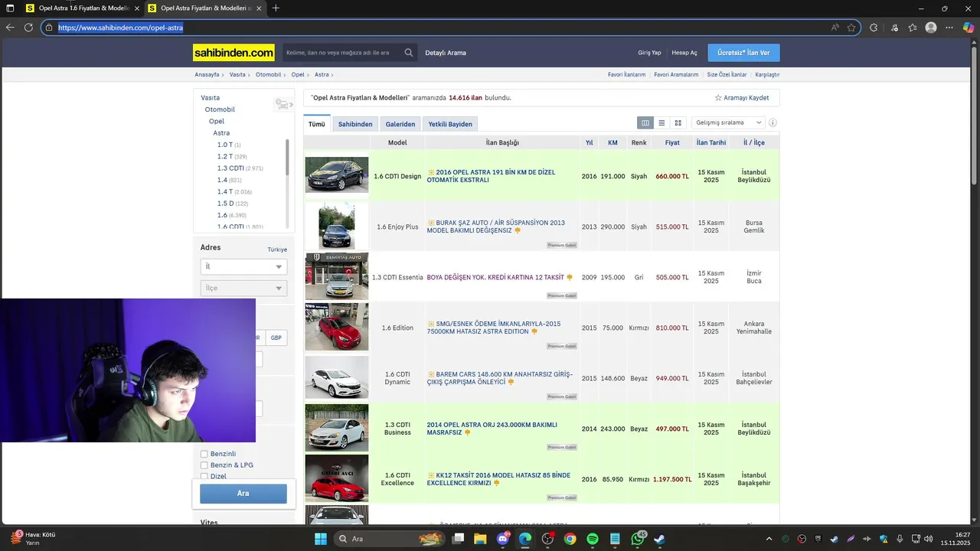Add page to favorites with the star icon
Viewport: 980px width, 551px height.
click(x=851, y=28)
